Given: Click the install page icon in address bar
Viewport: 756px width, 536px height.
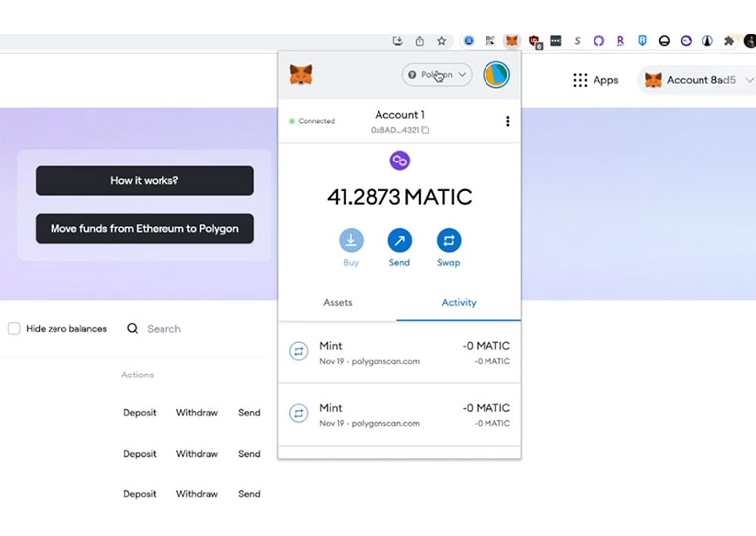Looking at the screenshot, I should 397,41.
